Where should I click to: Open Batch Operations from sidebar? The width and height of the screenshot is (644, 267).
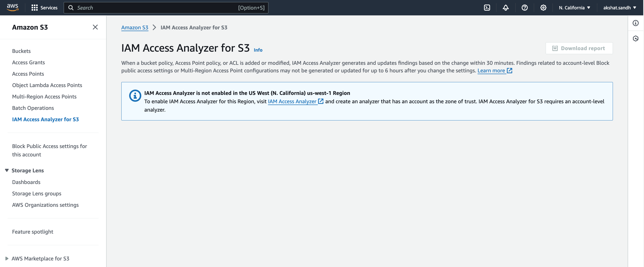[x=33, y=108]
